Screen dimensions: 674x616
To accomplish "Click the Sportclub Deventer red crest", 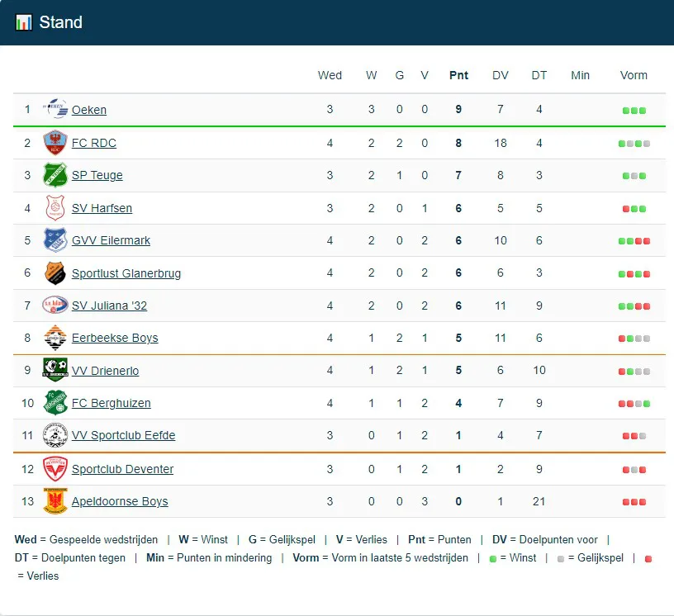I will point(55,469).
